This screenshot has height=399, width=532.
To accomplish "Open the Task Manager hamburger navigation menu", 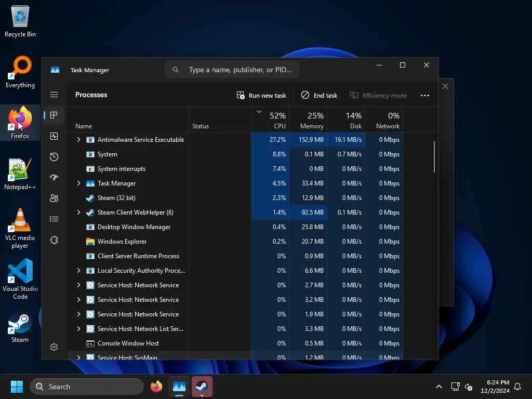I will (54, 95).
